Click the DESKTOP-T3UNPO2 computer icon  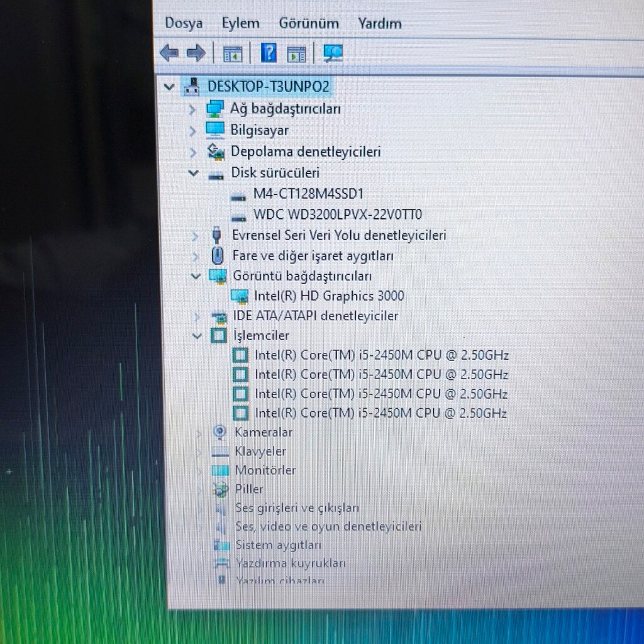[192, 87]
